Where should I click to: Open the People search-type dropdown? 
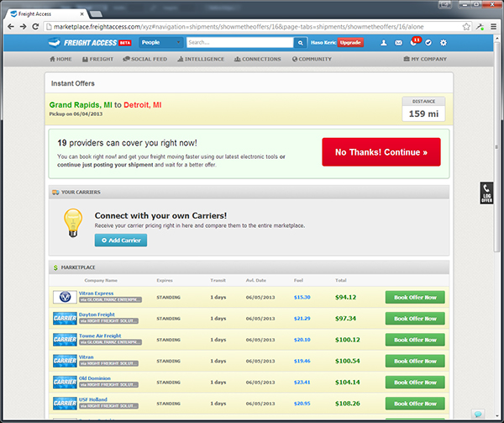pos(161,42)
